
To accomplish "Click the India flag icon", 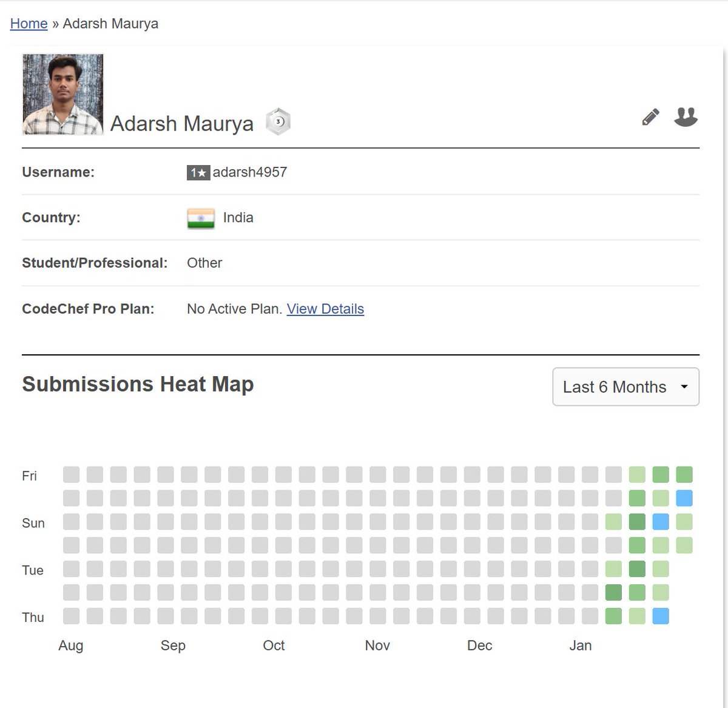I will click(201, 218).
